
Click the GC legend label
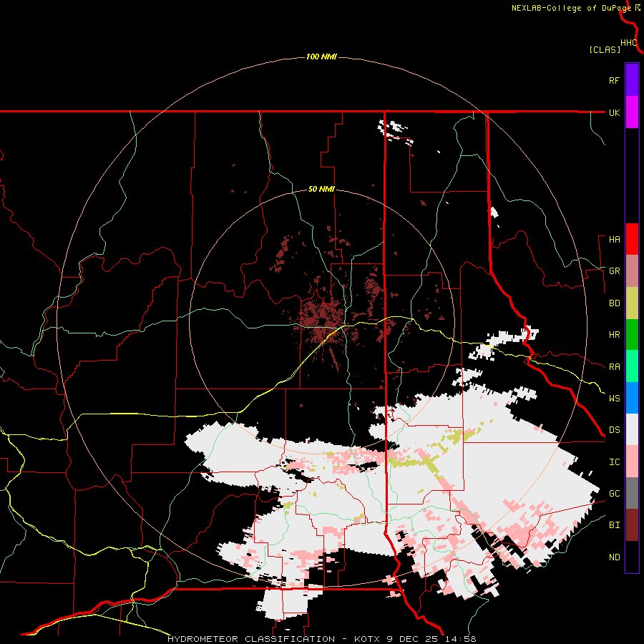pyautogui.click(x=614, y=493)
